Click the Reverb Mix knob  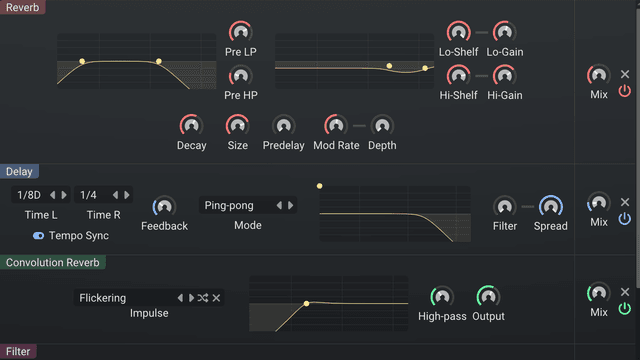click(599, 75)
